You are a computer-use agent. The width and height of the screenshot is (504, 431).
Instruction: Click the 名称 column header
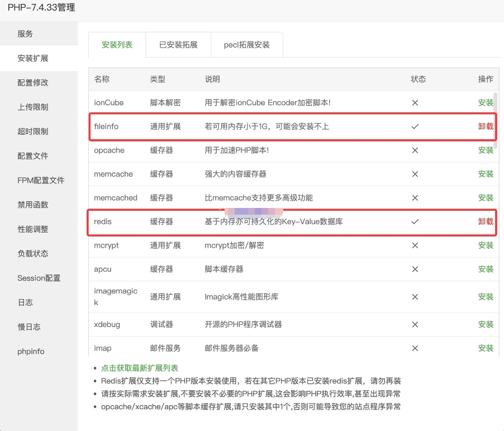[x=102, y=79]
